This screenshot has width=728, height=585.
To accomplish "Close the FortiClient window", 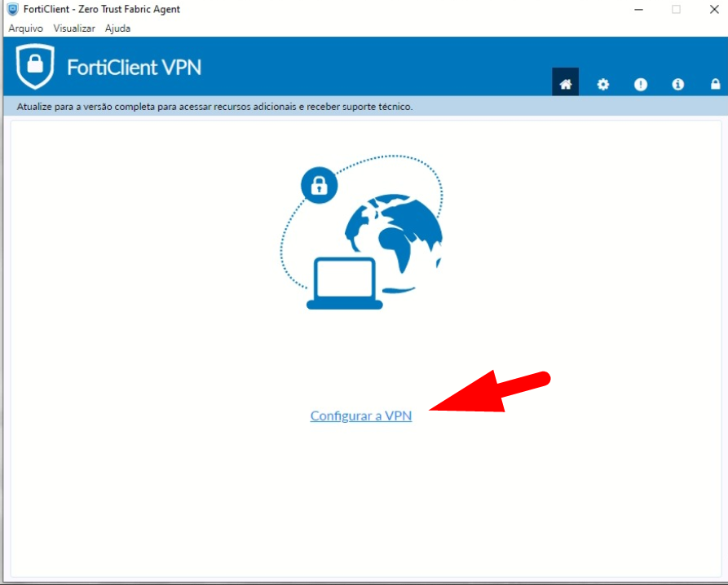I will [x=714, y=9].
